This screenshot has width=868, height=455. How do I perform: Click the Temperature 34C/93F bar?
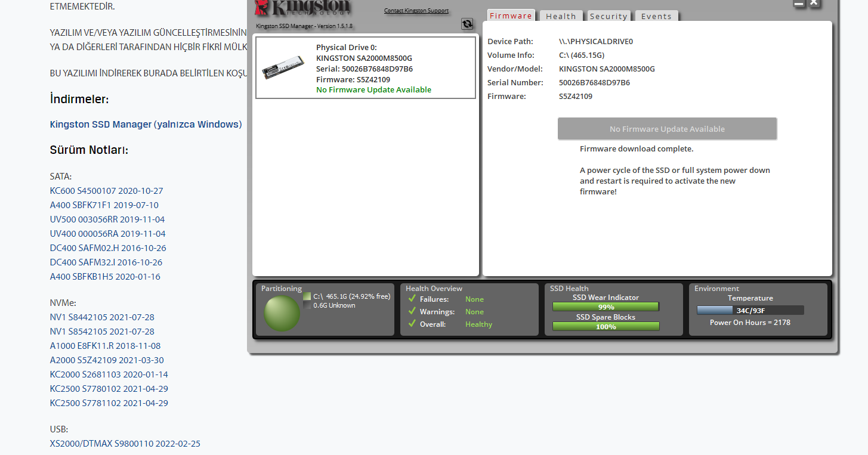(750, 310)
